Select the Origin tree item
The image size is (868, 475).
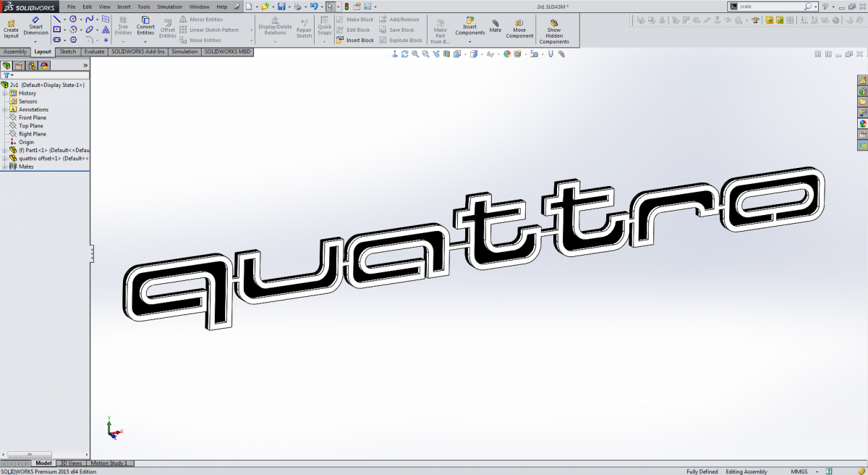pyautogui.click(x=22, y=142)
